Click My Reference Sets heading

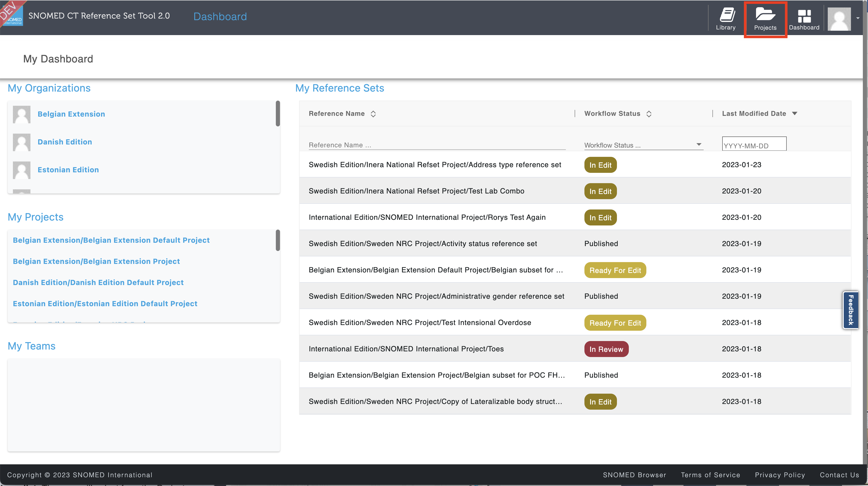pos(340,88)
